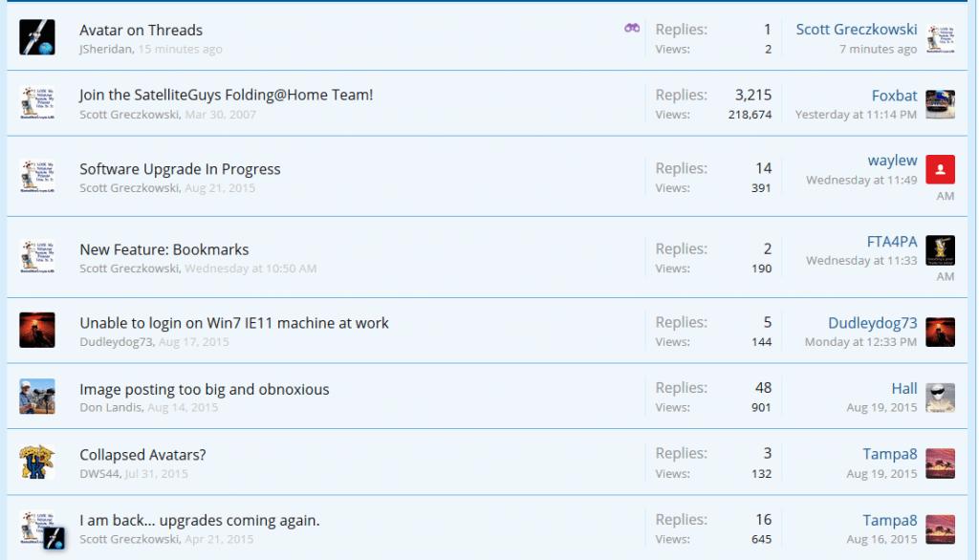Click Hall's helmet avatar
This screenshot has height=560, width=979.
pyautogui.click(x=940, y=398)
